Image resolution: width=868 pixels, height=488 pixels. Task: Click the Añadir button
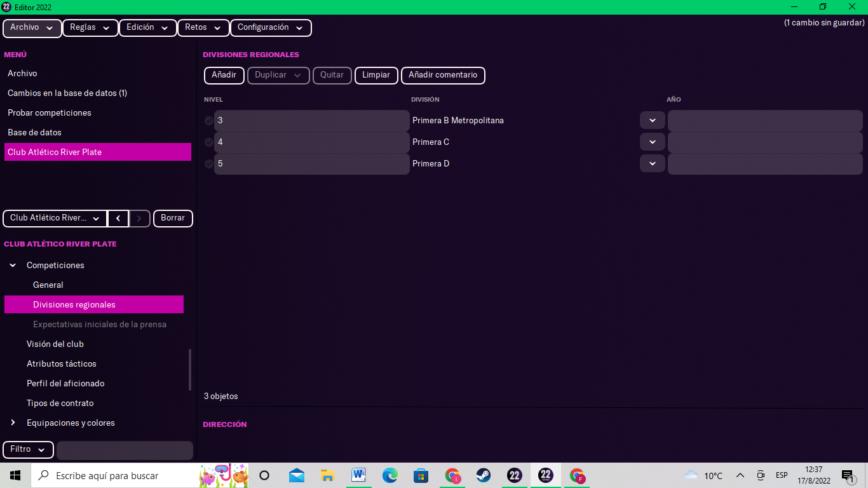[224, 75]
